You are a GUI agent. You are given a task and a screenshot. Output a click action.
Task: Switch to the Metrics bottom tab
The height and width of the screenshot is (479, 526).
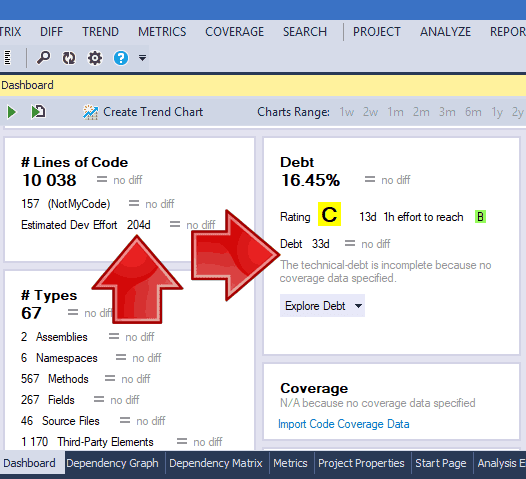tap(290, 463)
